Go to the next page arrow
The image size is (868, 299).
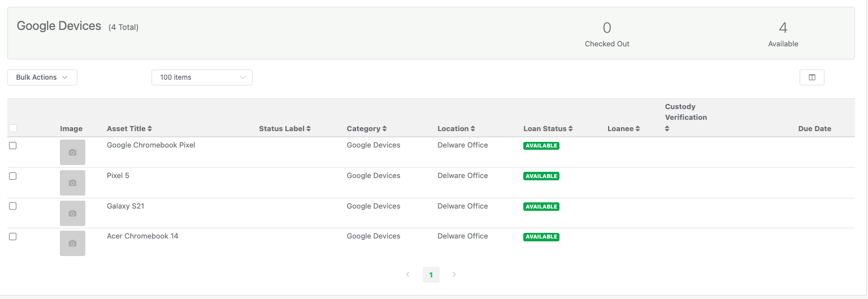coord(454,275)
